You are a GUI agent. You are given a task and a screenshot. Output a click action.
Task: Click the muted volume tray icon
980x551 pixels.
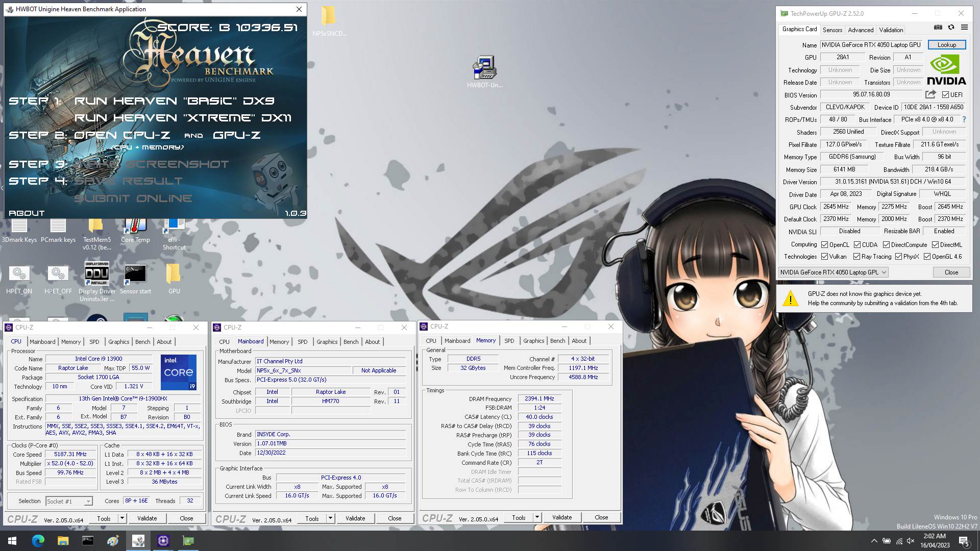coord(911,541)
